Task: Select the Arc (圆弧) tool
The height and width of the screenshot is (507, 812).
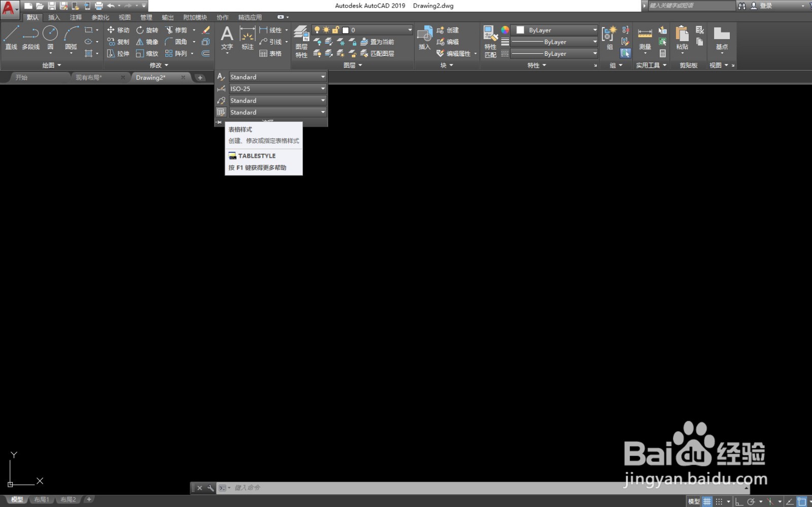Action: click(71, 38)
